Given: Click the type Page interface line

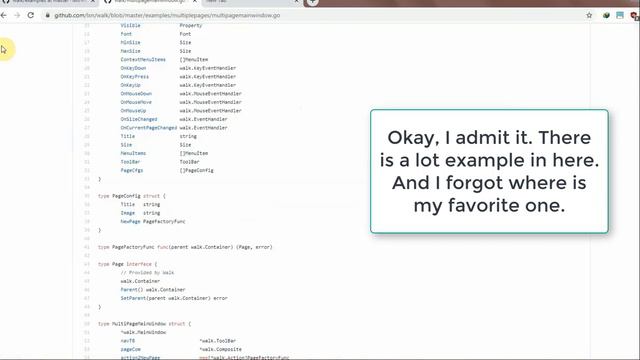Looking at the screenshot, I should (127, 264).
